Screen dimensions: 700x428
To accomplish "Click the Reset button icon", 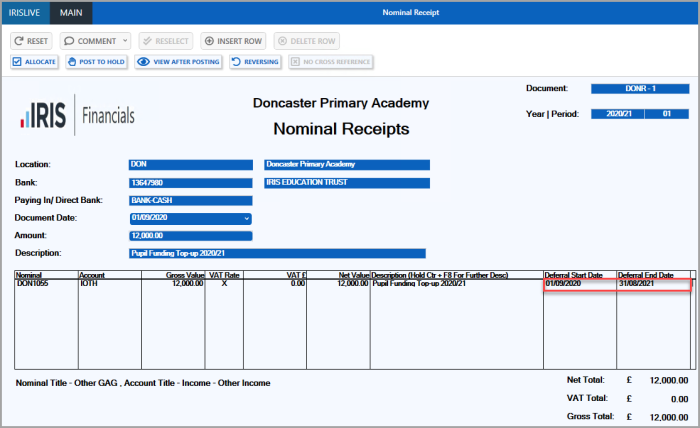I will (20, 41).
